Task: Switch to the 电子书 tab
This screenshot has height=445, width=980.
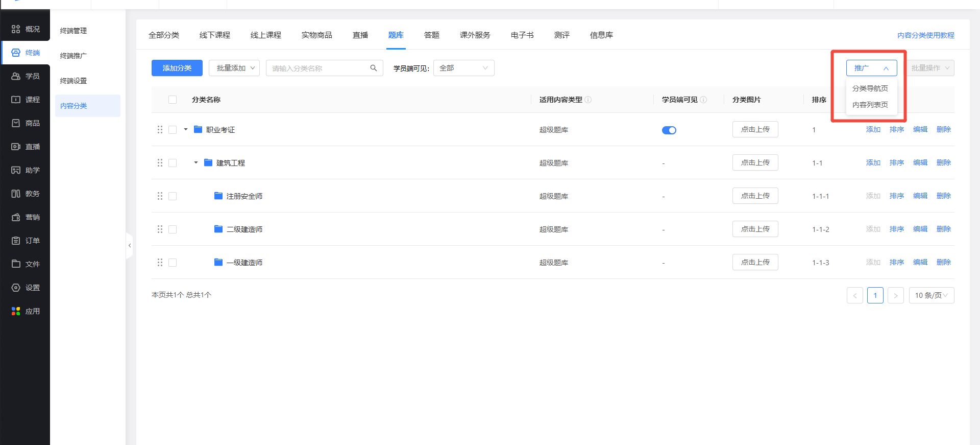Action: click(522, 35)
